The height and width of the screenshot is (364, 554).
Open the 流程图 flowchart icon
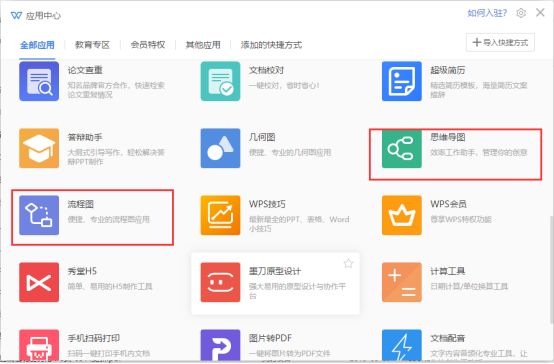[x=39, y=215]
